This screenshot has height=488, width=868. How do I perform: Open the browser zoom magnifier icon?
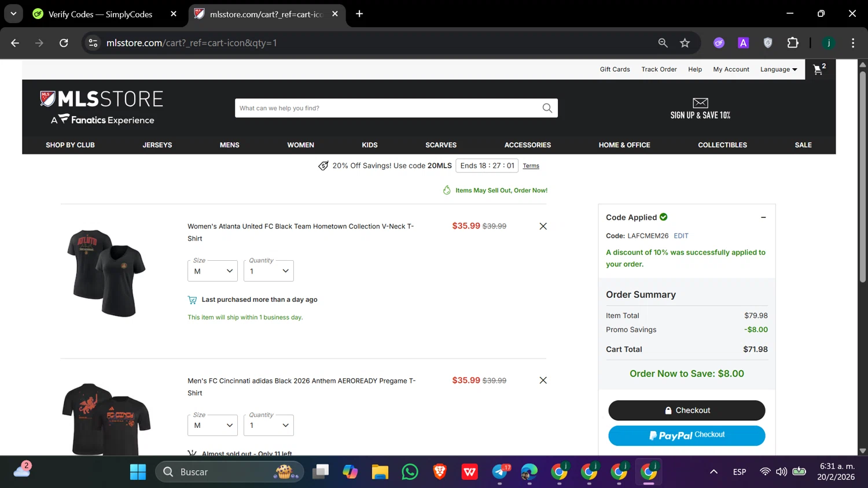(663, 43)
